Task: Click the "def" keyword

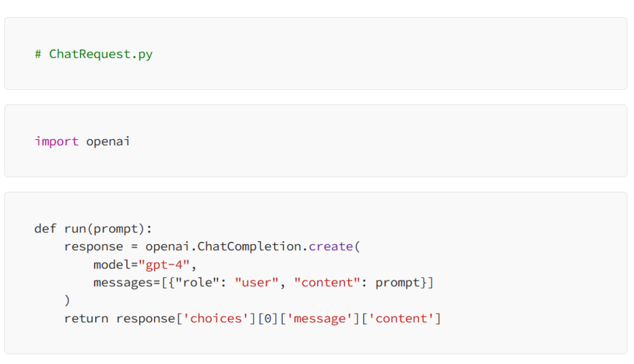Action: click(x=45, y=229)
